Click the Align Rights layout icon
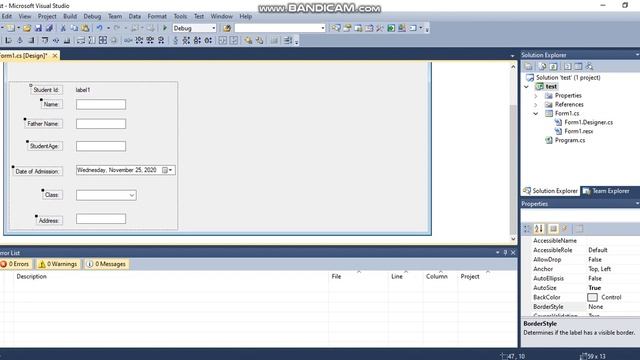 [x=31, y=40]
